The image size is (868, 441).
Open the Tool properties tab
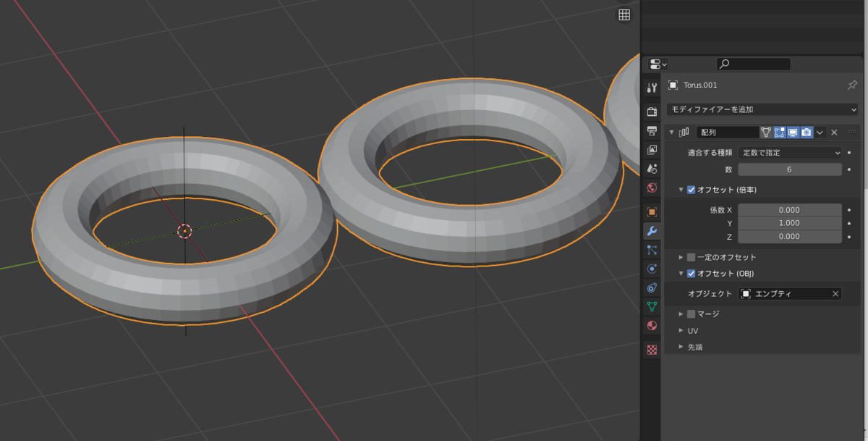tap(652, 88)
